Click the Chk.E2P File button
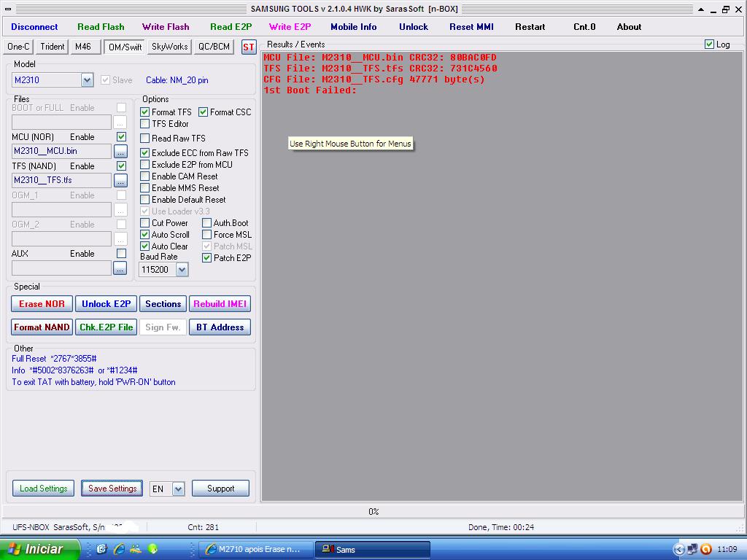747x560 pixels. [x=107, y=327]
